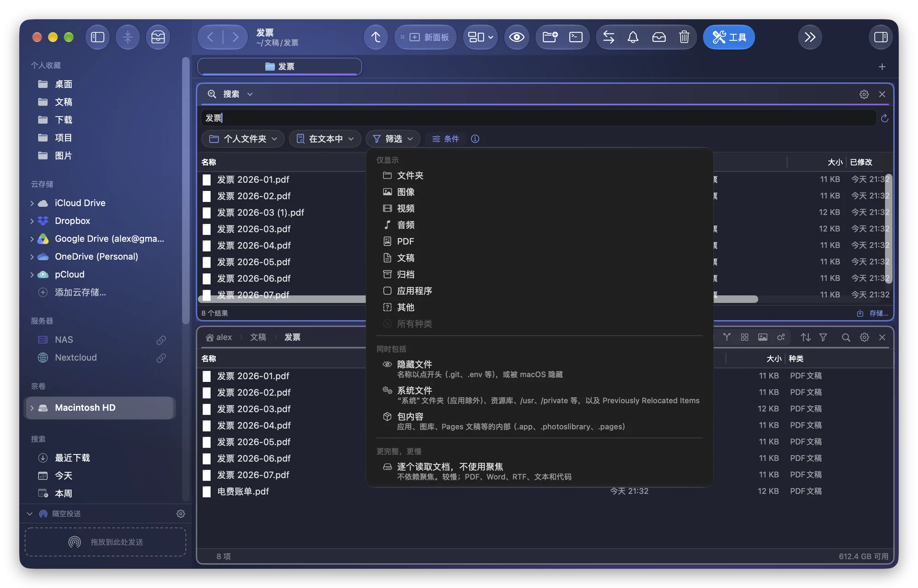Refresh the search results
This screenshot has width=918, height=588.
point(884,118)
